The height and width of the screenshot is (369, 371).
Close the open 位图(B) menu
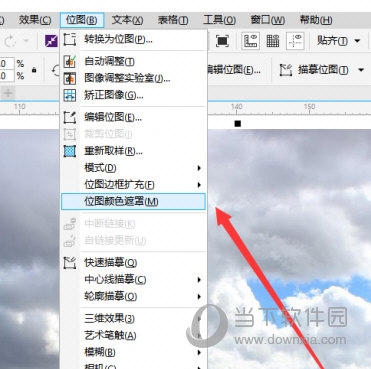(x=82, y=20)
